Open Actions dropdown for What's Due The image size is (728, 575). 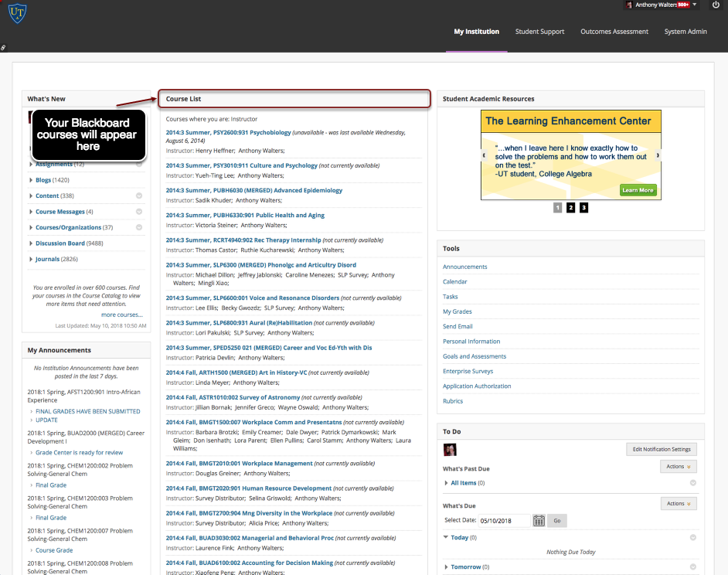pos(679,503)
